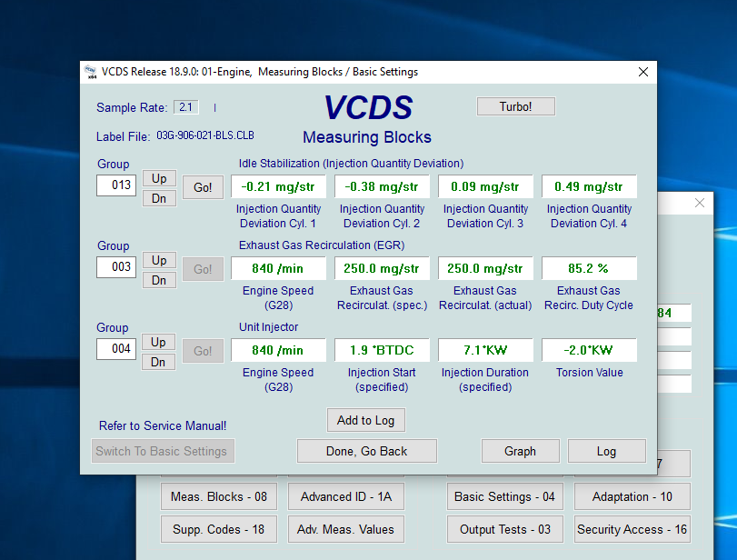Select the Group 003 input field

116,267
